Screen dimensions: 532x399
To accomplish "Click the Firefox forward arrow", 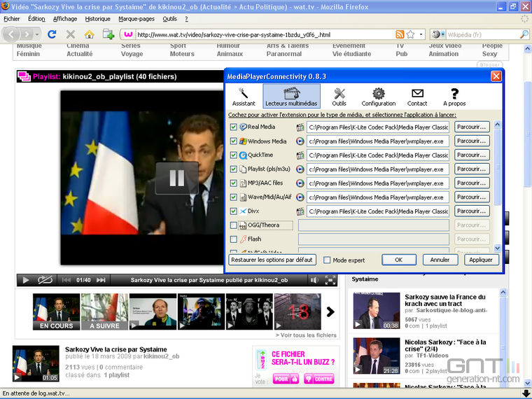I will click(27, 34).
